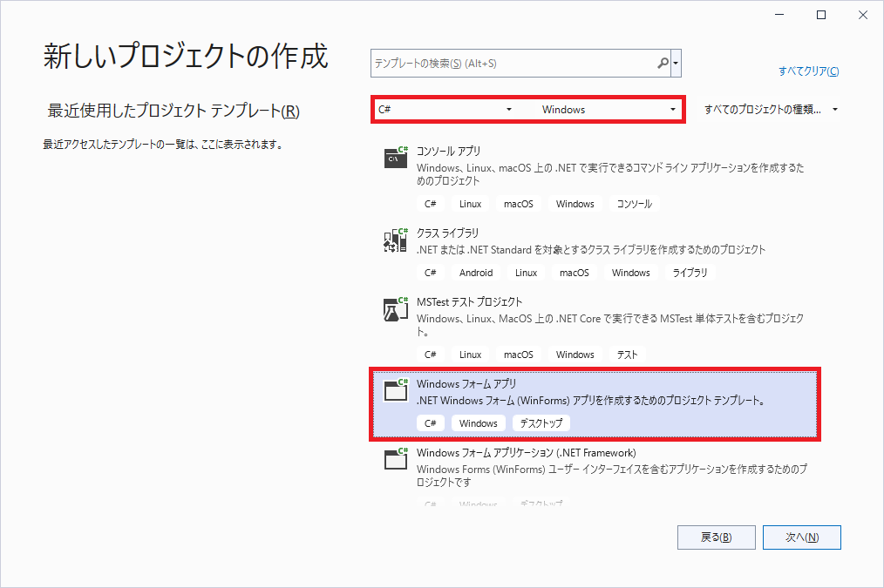Screen dimensions: 884x588
Task: Click the Console App description text
Action: 610,174
